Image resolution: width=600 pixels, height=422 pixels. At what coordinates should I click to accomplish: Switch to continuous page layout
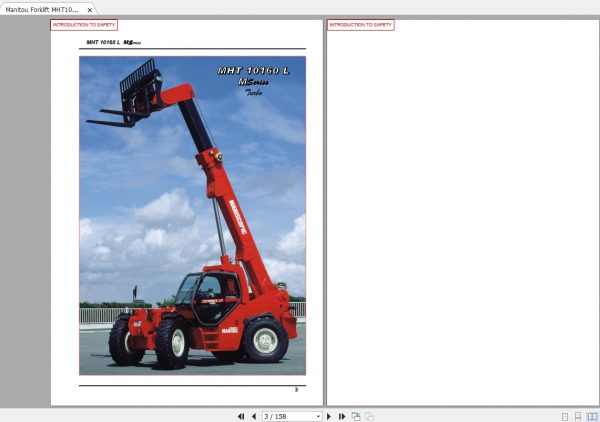[578, 416]
